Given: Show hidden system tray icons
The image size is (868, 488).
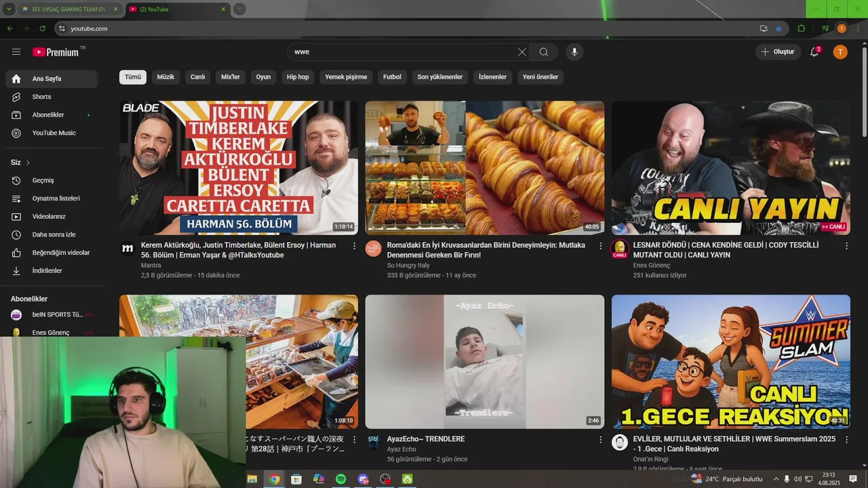Looking at the screenshot, I should 776,479.
